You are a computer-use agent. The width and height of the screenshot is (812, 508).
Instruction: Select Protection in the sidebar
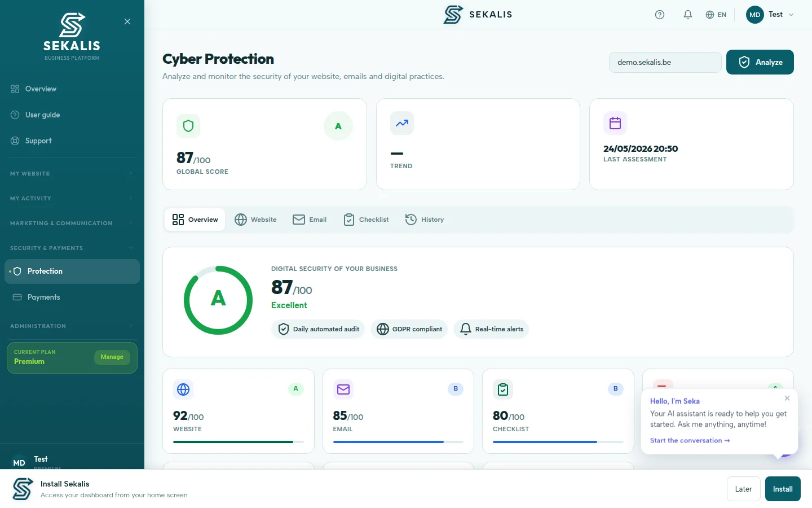[x=72, y=271]
